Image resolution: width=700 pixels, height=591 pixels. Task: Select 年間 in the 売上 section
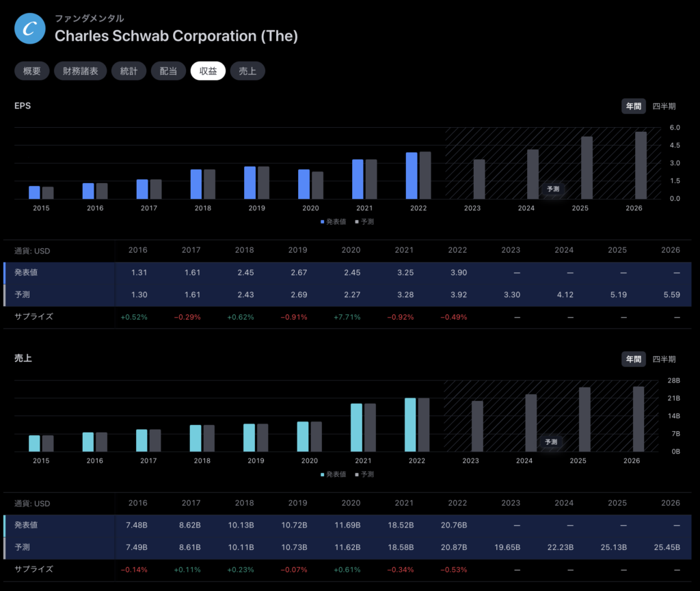point(634,359)
